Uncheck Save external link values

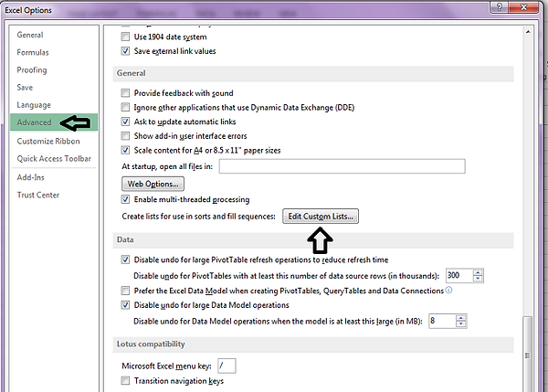125,51
